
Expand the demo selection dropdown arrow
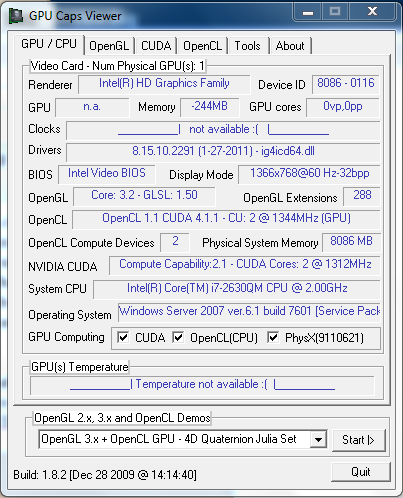(x=318, y=440)
